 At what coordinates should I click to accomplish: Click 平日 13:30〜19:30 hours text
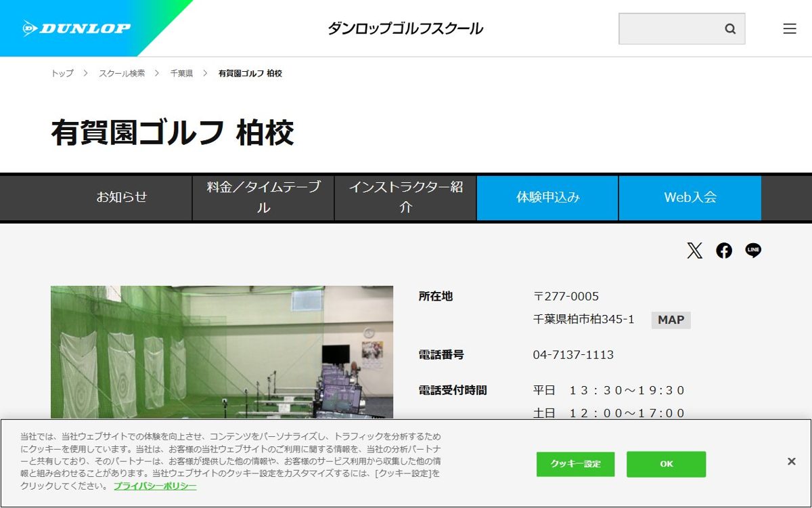tap(609, 391)
